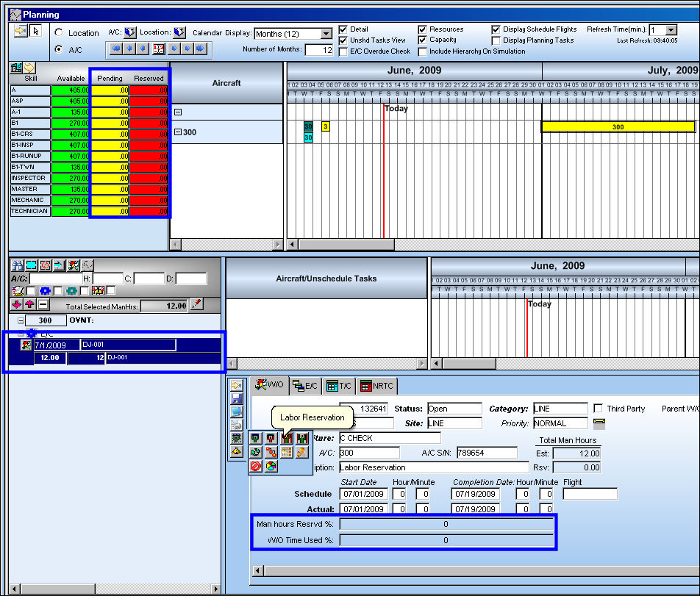Switch to the E/C tab
The width and height of the screenshot is (700, 596).
[305, 386]
